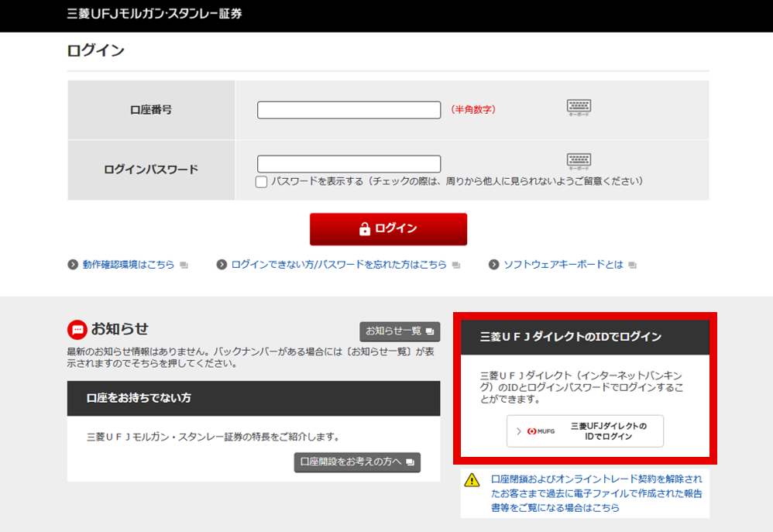Open 口座閉鎖およびオンライントレード契約 notice link

click(x=596, y=493)
